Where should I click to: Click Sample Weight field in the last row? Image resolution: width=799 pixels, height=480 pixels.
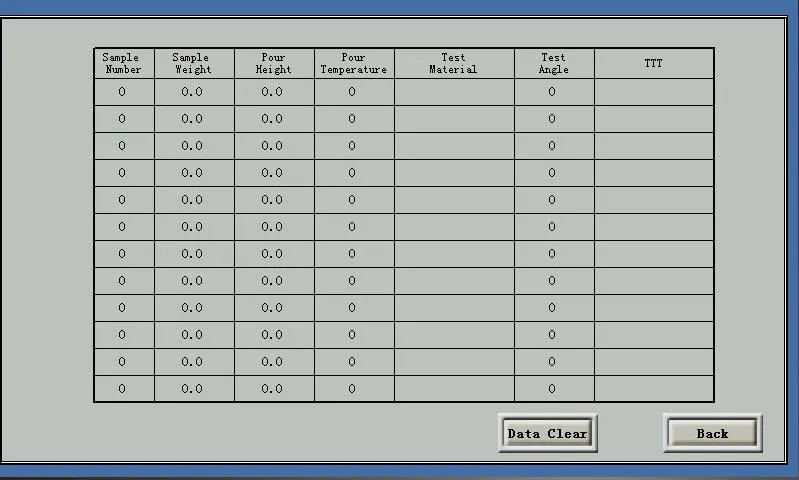tap(193, 389)
